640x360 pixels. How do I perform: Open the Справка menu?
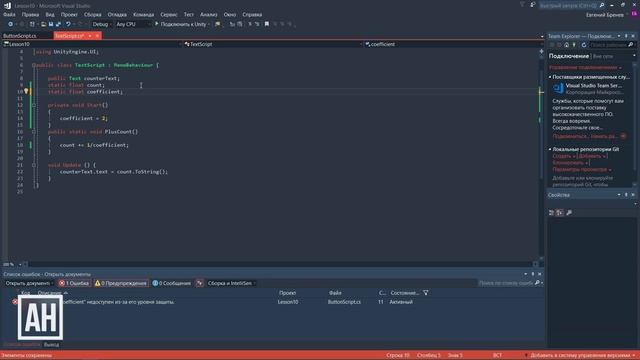tap(252, 14)
